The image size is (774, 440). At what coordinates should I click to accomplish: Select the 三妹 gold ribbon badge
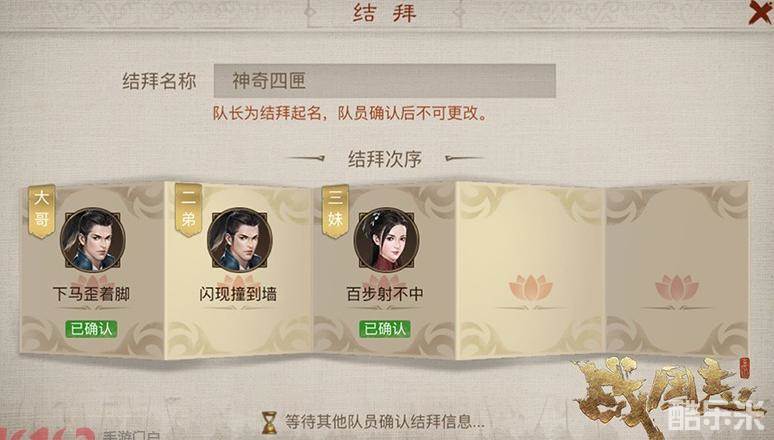335,211
